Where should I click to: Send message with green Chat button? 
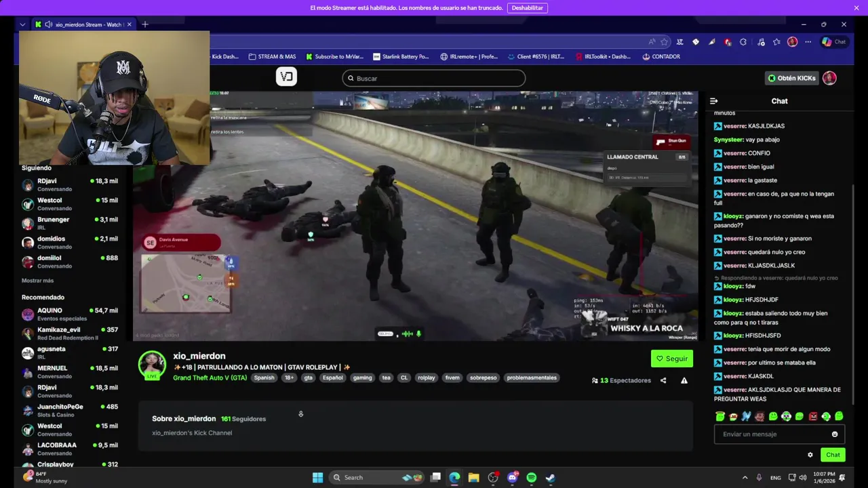coord(833,455)
